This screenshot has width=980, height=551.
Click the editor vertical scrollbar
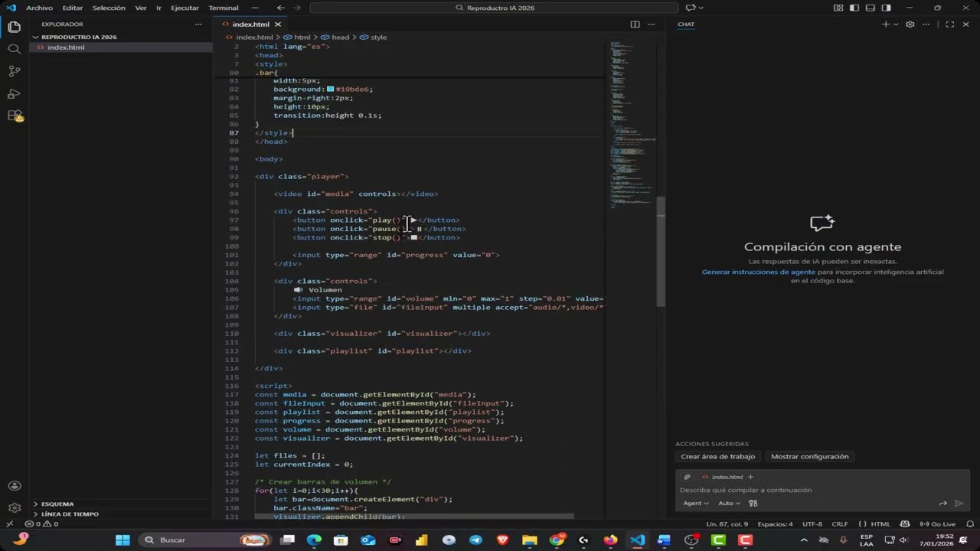(661, 253)
